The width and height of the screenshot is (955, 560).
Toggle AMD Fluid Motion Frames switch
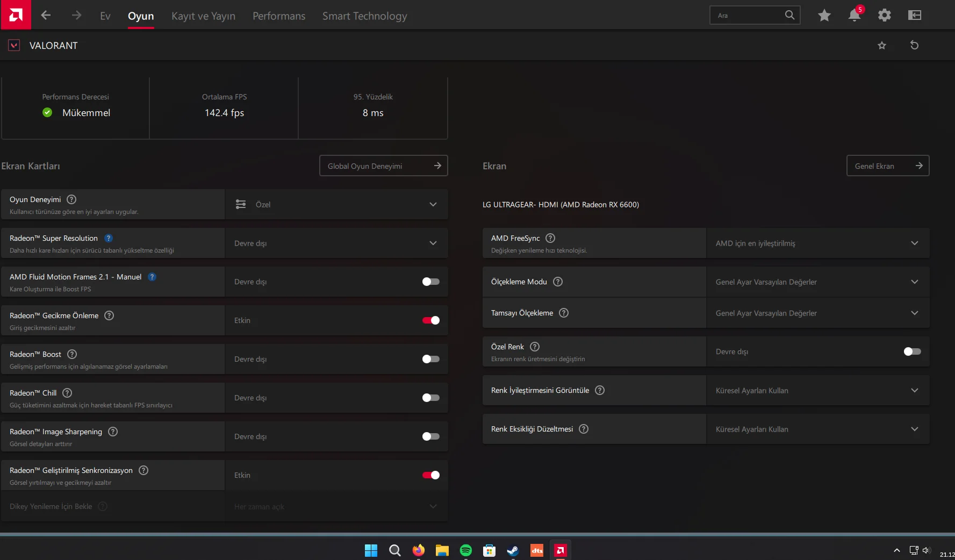pos(430,282)
